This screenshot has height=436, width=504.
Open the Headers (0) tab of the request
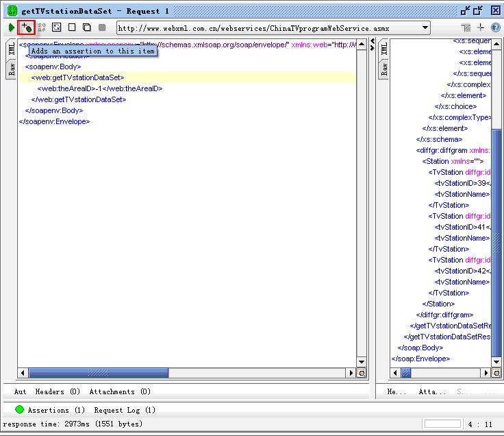click(58, 391)
